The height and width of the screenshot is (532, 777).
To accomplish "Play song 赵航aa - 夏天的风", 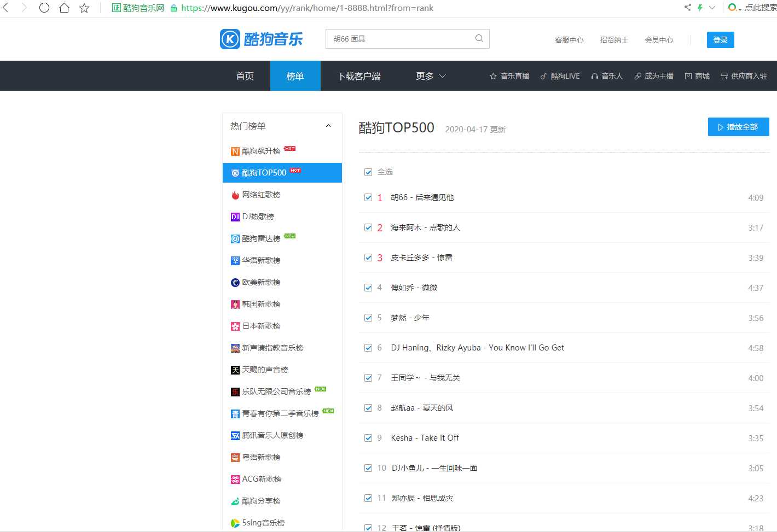I will click(422, 408).
